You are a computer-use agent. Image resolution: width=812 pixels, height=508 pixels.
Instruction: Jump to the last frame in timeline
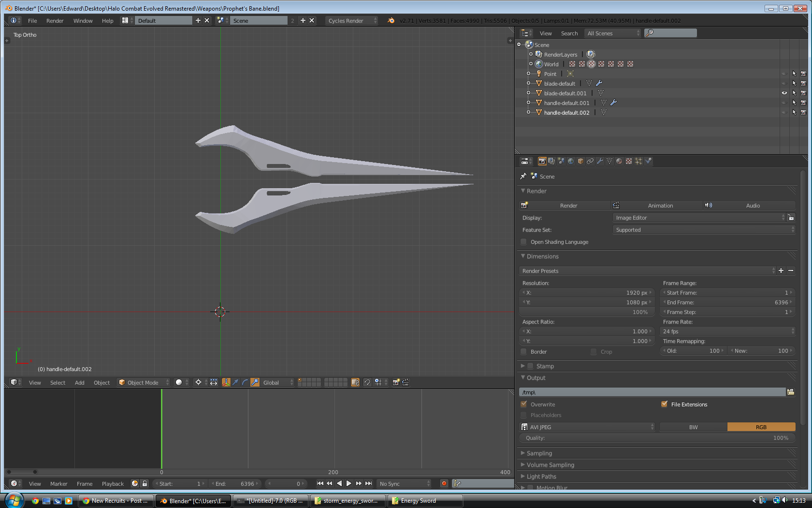coord(369,483)
